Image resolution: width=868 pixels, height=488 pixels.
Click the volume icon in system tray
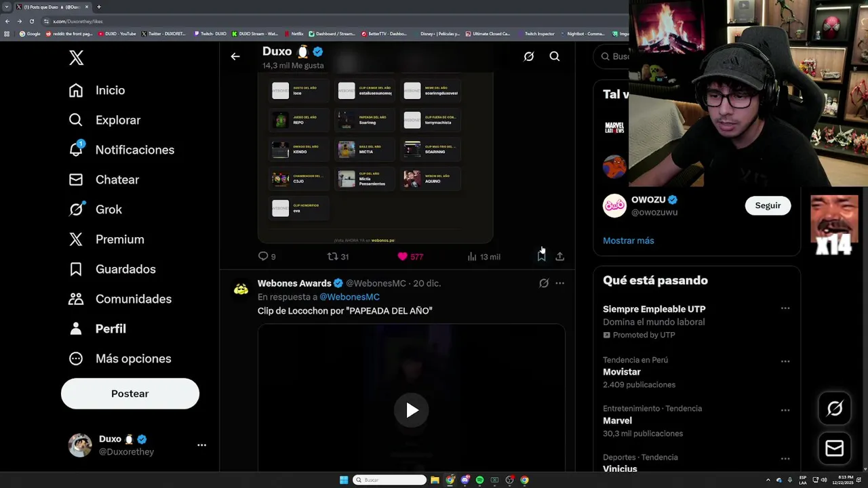click(824, 480)
